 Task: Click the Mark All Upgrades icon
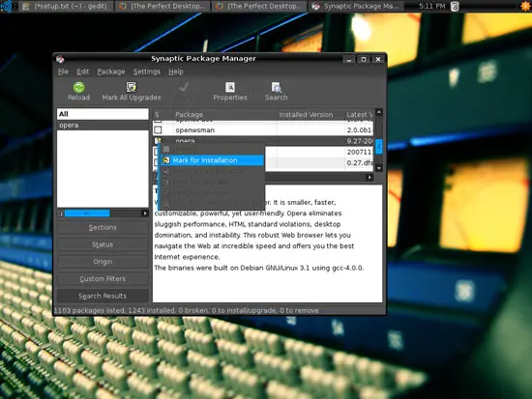coord(131,87)
